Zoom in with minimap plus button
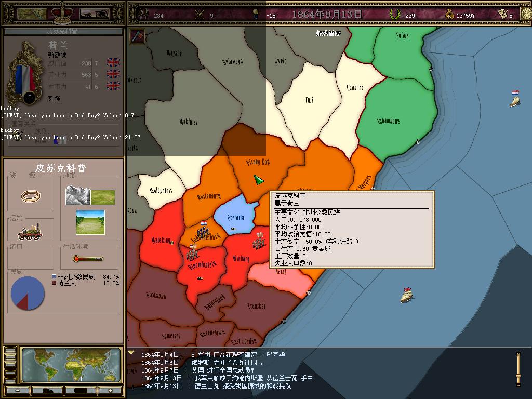The width and height of the screenshot is (532, 399). pos(110,391)
